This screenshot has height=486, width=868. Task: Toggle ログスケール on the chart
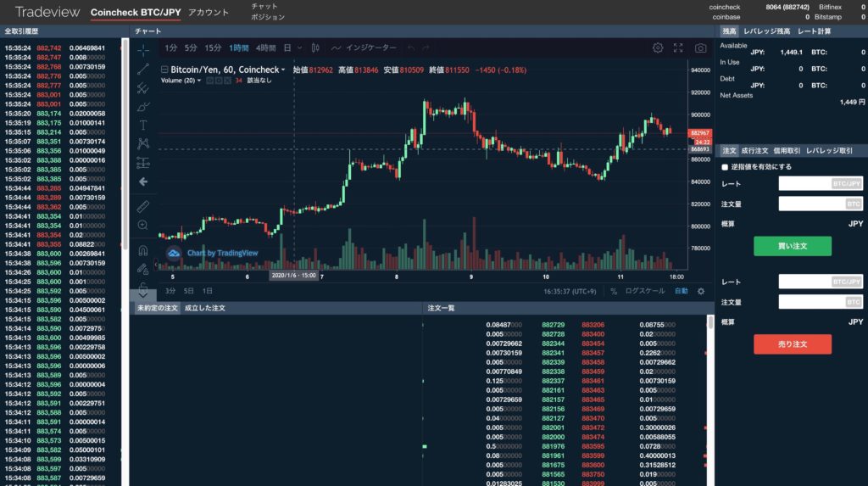click(644, 291)
